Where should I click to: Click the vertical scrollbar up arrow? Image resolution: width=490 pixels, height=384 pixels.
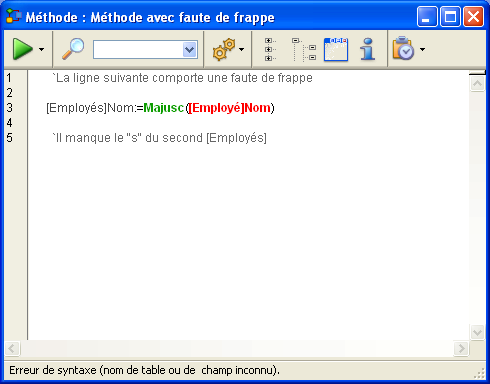[x=477, y=84]
